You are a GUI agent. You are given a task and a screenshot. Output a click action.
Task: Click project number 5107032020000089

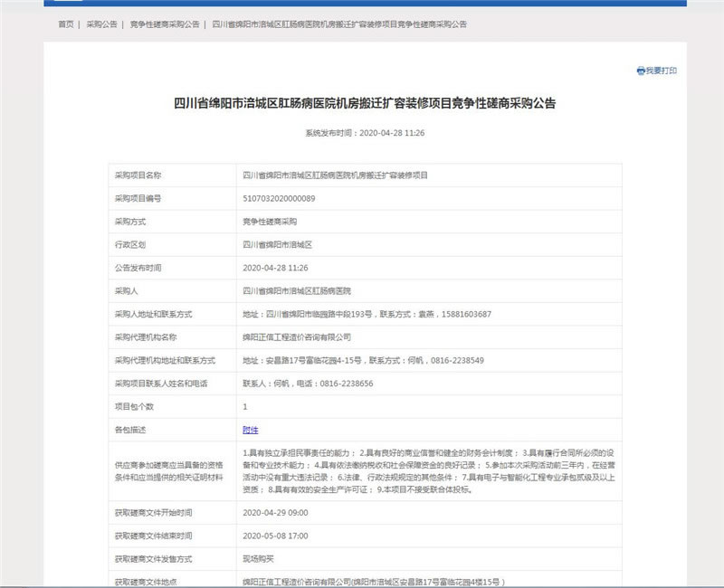click(x=279, y=197)
